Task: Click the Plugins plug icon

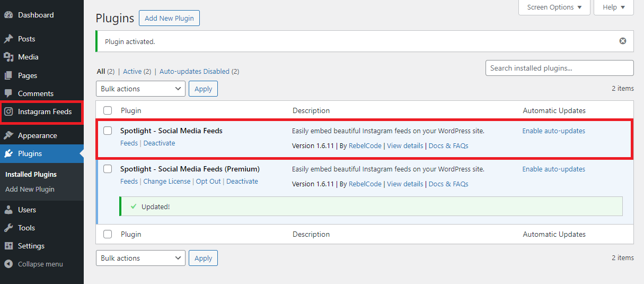Action: [8, 153]
